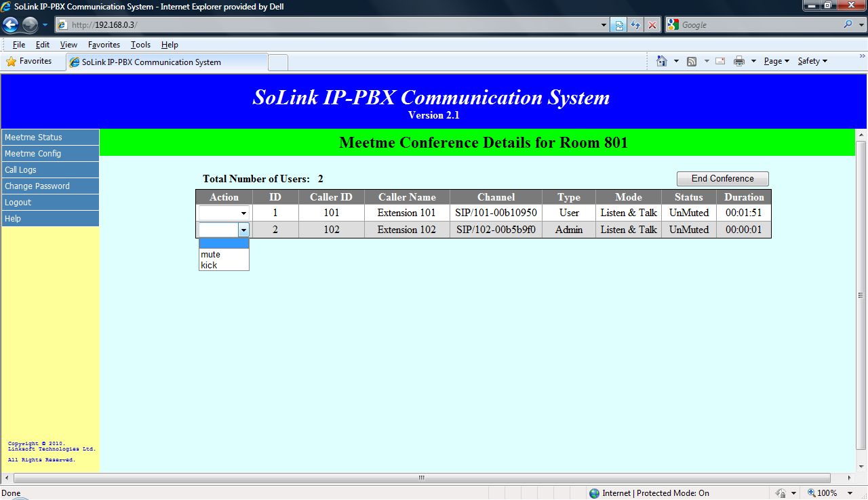
Task: Click Internet Protected Mode status text
Action: point(656,493)
